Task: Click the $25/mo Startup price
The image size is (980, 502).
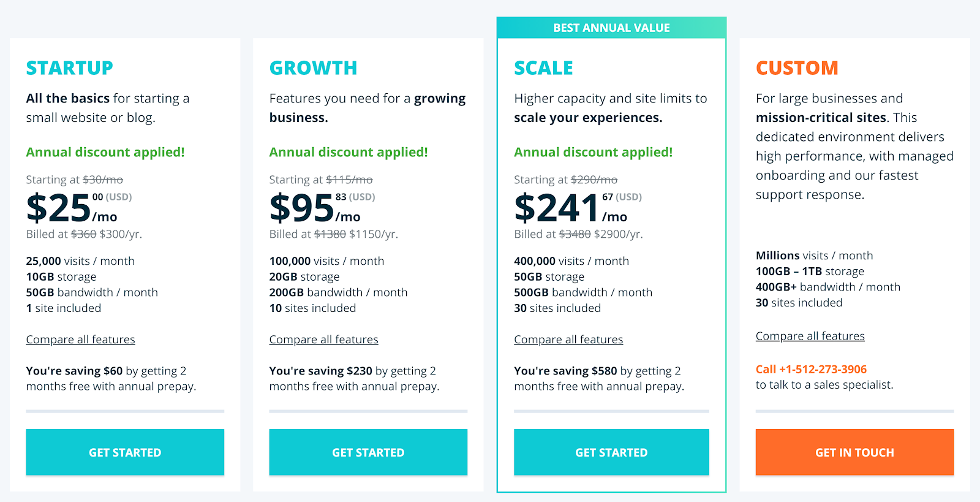Action: click(72, 208)
